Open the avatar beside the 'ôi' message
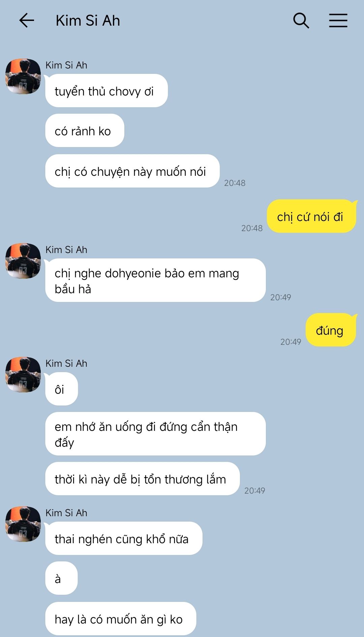This screenshot has width=364, height=637. 23,375
